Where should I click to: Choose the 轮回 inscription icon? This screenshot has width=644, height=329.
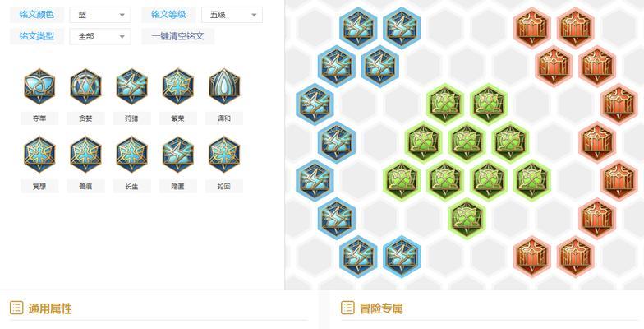[224, 155]
